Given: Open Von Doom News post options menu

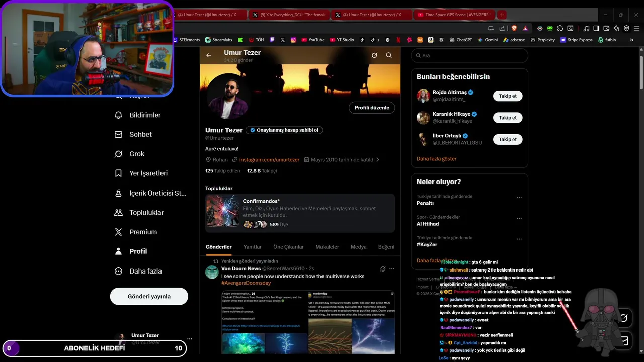Looking at the screenshot, I should point(392,269).
